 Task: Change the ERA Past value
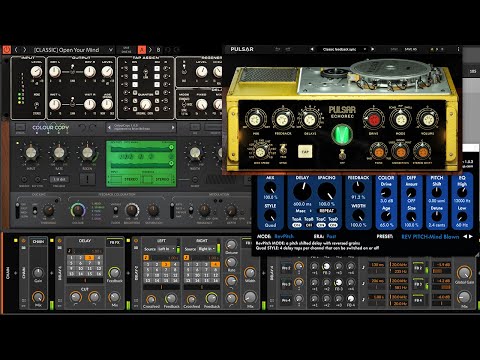click(331, 236)
